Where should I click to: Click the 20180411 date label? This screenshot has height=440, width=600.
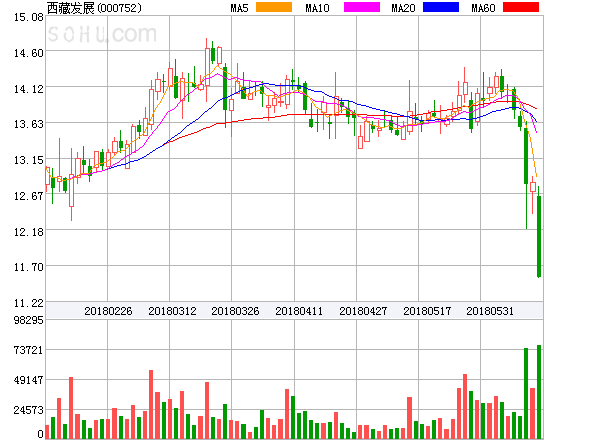(299, 311)
